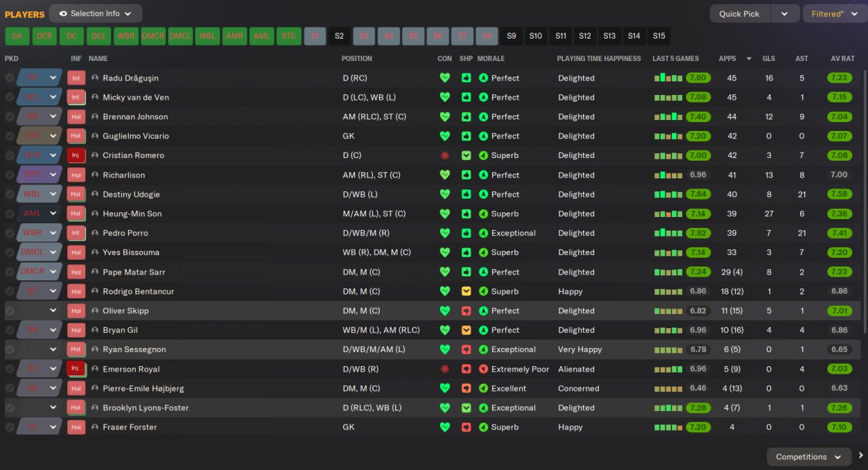This screenshot has height=470, width=868.
Task: Click Ryan Sessegnon's condition heart icon
Action: (445, 350)
